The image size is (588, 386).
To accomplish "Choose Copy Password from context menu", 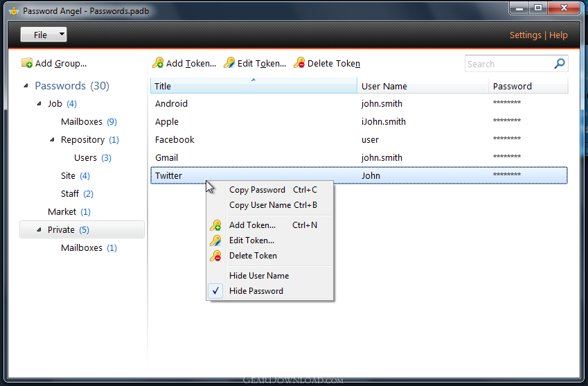I will click(257, 190).
